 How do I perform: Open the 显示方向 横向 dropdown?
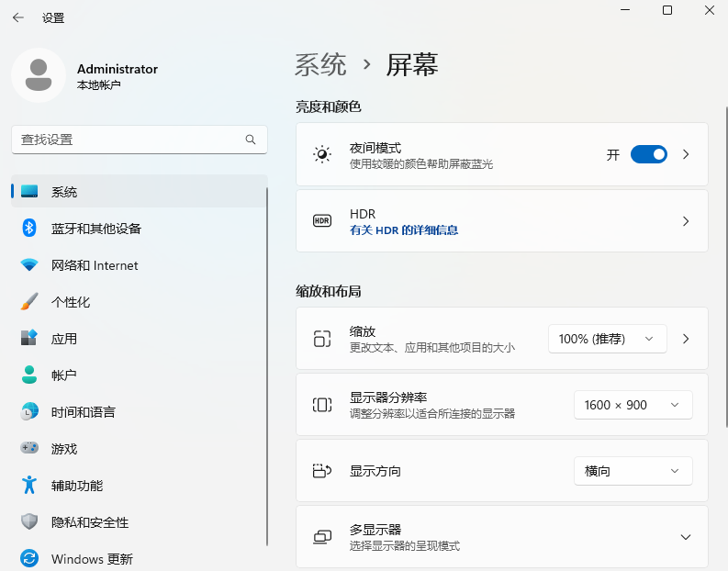[x=633, y=471]
